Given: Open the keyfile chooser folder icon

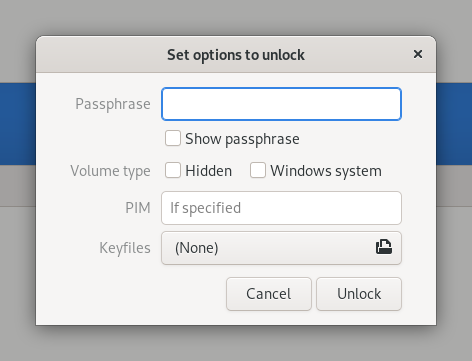Looking at the screenshot, I should click(x=384, y=247).
